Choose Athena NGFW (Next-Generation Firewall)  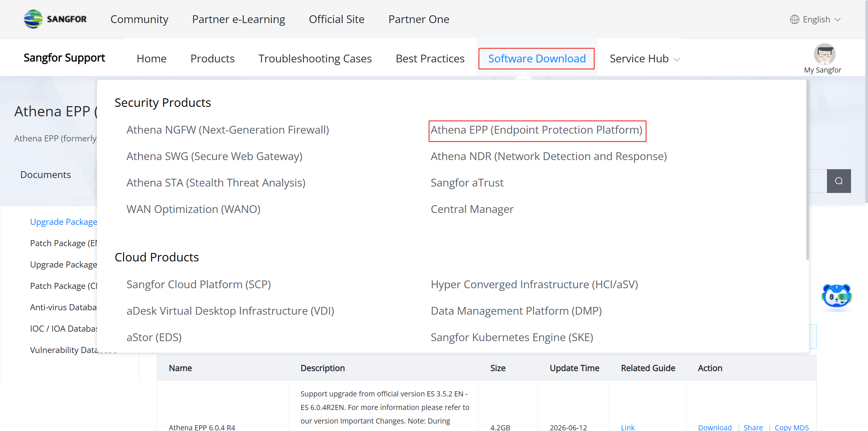pyautogui.click(x=228, y=130)
